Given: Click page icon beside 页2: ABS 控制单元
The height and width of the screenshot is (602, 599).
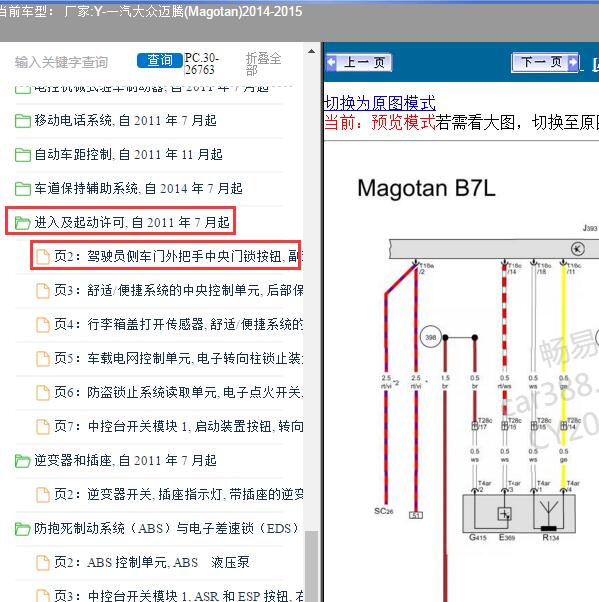Looking at the screenshot, I should [43, 563].
